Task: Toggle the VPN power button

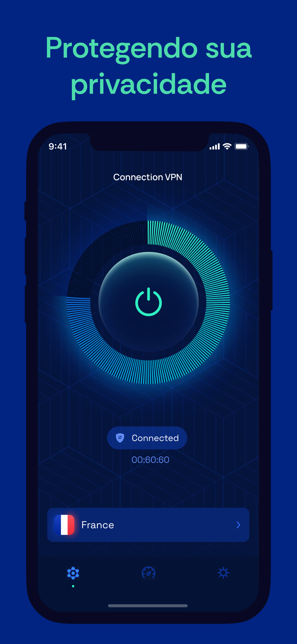Action: (x=148, y=302)
